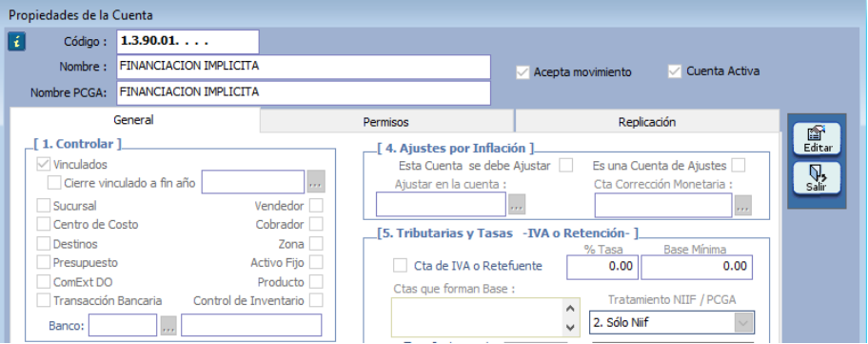This screenshot has width=868, height=344.
Task: Check the Producto box
Action: [316, 282]
